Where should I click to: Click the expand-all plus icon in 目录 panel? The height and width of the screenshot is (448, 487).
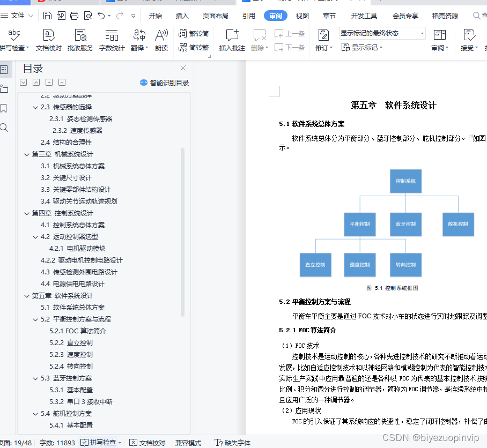pos(49,82)
